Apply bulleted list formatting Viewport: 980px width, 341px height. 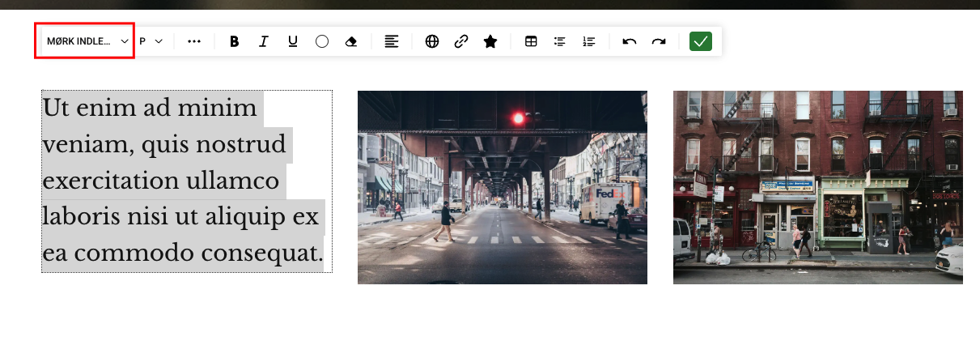[559, 41]
